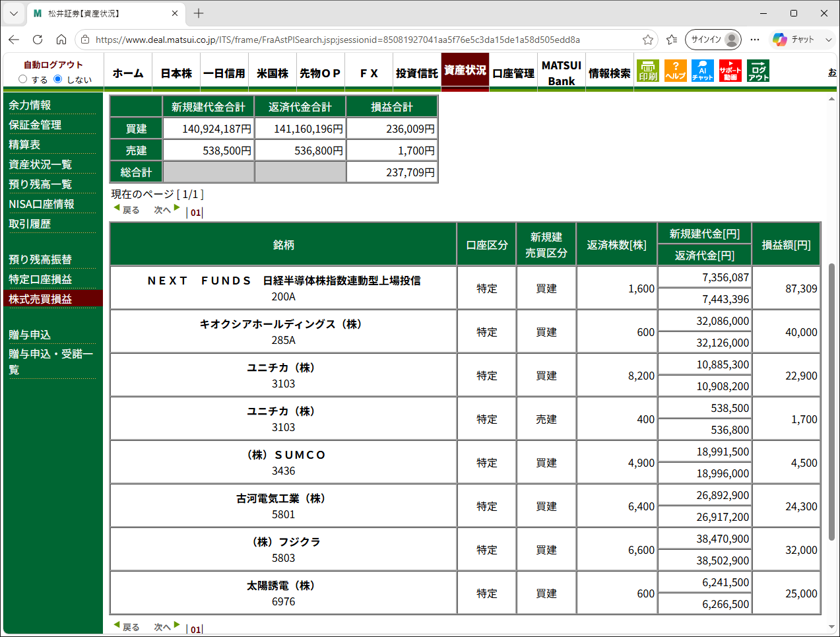Image resolution: width=840 pixels, height=637 pixels.
Task: Open the ホーム menu
Action: tap(128, 73)
